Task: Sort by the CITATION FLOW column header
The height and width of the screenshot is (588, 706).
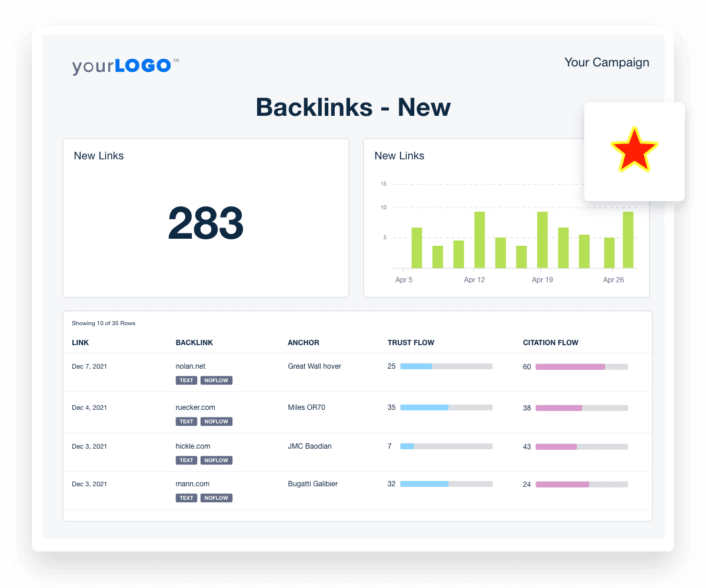Action: pyautogui.click(x=550, y=342)
